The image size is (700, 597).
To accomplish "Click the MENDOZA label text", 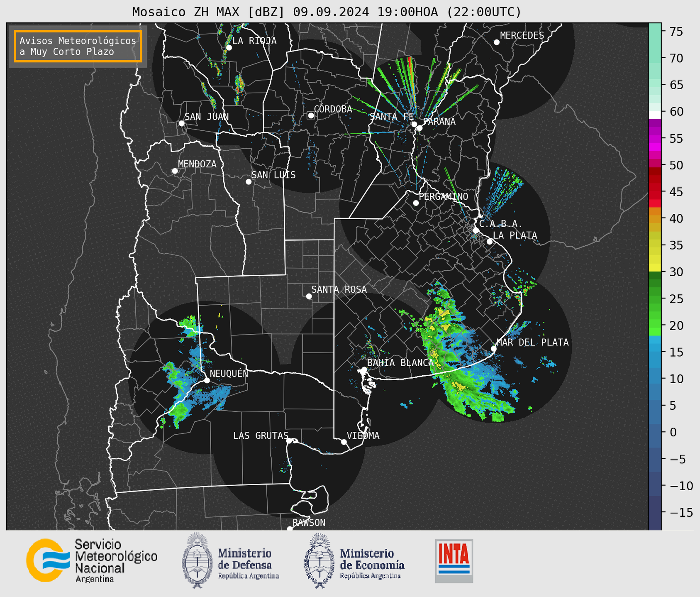I will pos(197,164).
